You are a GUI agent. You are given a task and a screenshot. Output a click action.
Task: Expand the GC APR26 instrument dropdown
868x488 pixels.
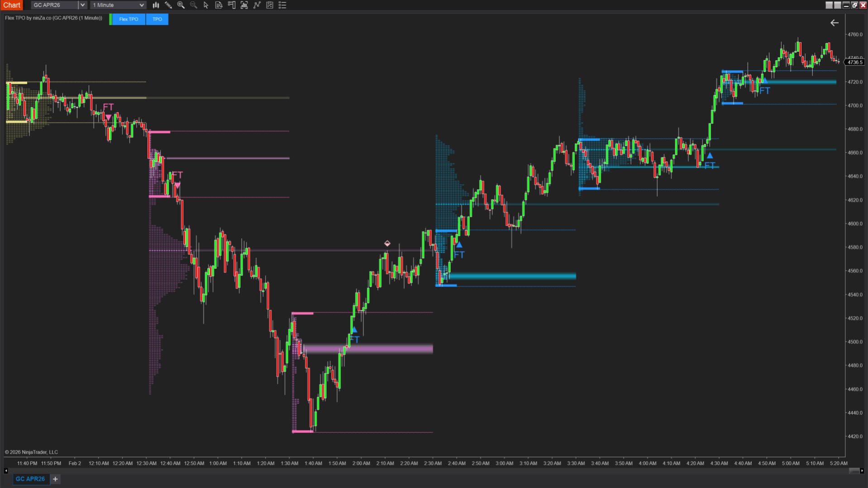[82, 5]
